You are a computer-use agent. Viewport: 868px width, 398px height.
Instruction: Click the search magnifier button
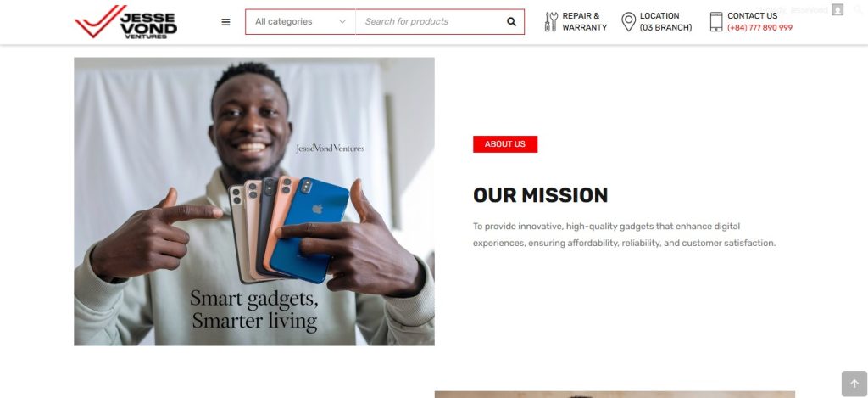[511, 21]
